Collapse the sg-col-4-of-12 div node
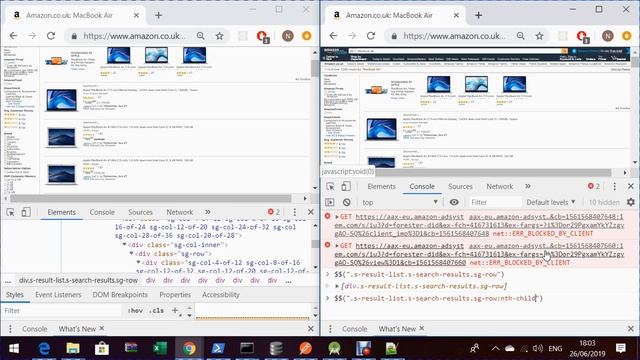The height and width of the screenshot is (360, 640). (138, 262)
